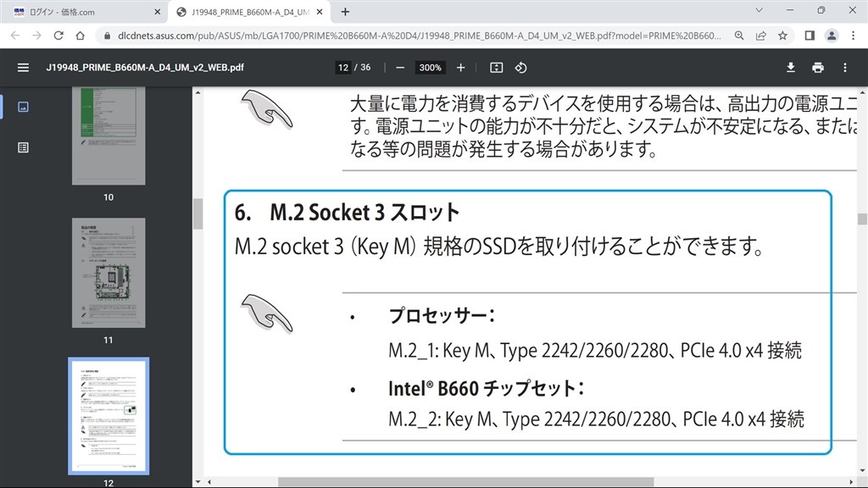The height and width of the screenshot is (488, 868).
Task: Switch to the ログイン - 価格.com tab
Action: tap(83, 12)
